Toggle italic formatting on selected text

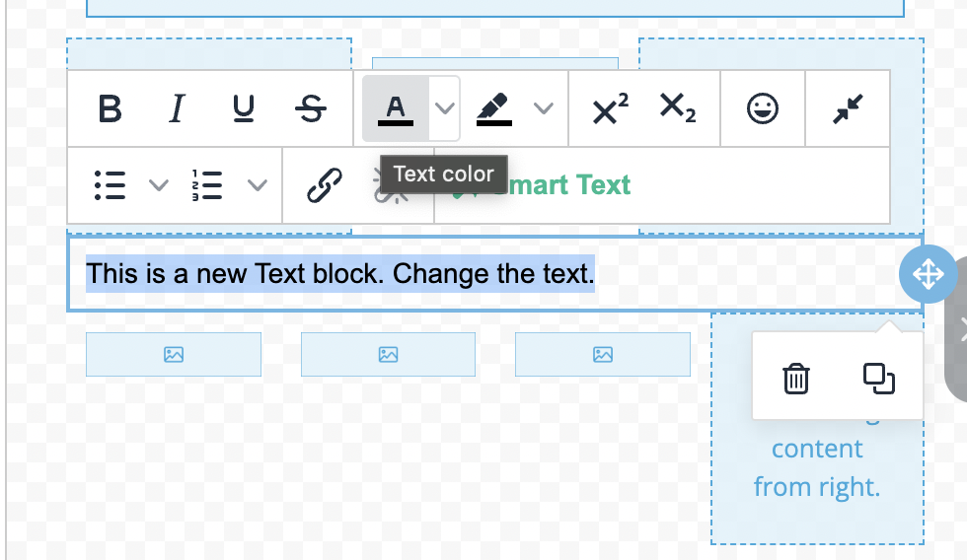point(177,108)
